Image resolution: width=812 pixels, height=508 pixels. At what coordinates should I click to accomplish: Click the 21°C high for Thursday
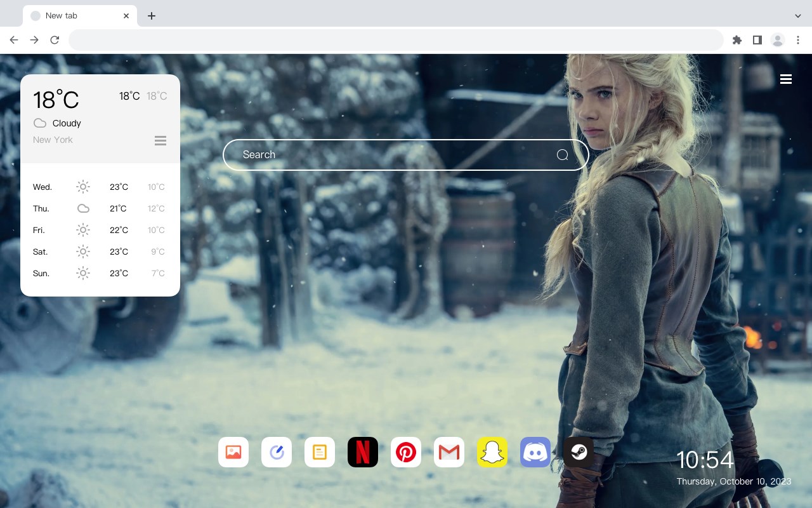(x=118, y=209)
